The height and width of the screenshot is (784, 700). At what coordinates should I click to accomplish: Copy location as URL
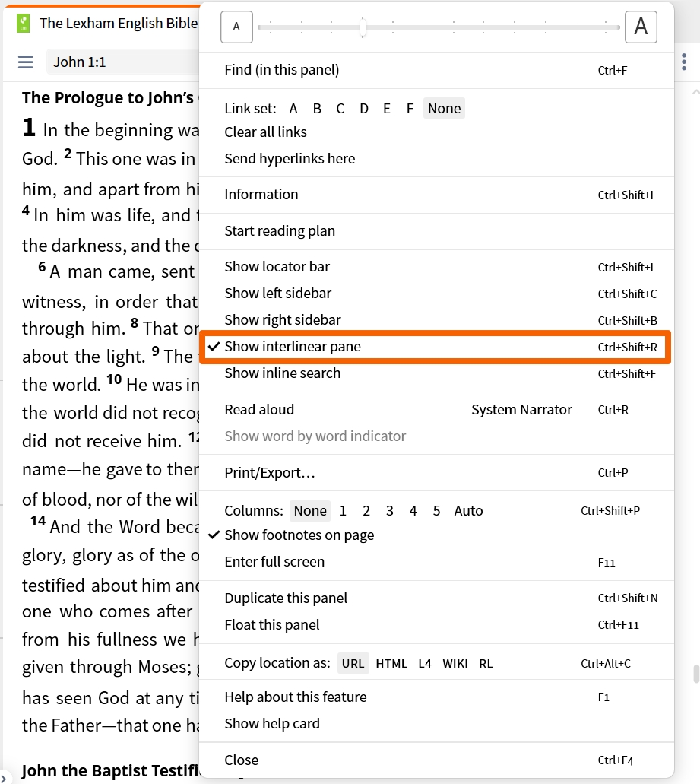pyautogui.click(x=353, y=664)
